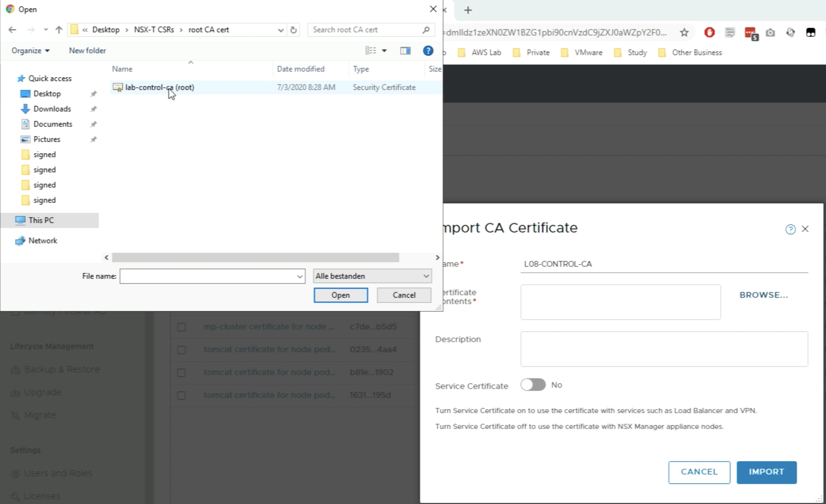Check the tomcat certificate 0235...4aa4 checkbox
Screen dimensions: 826x504
[181, 350]
